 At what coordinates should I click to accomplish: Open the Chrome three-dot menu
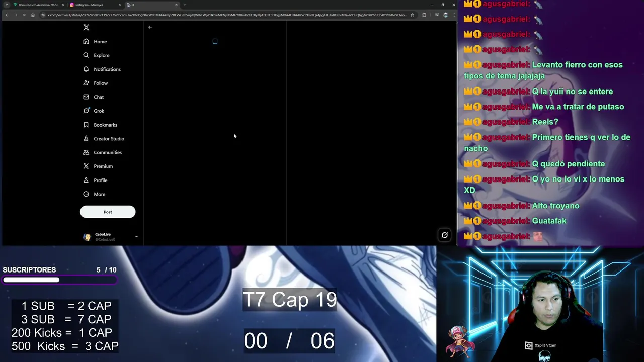pyautogui.click(x=453, y=15)
